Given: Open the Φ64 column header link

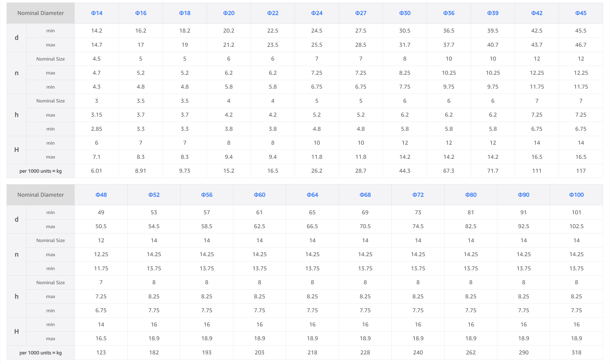Looking at the screenshot, I should [x=312, y=195].
